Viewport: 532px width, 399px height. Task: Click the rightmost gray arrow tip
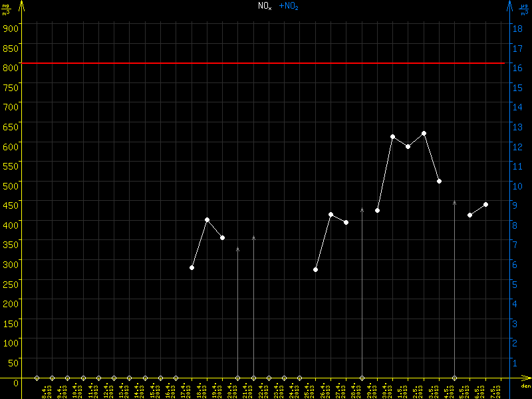pos(454,201)
